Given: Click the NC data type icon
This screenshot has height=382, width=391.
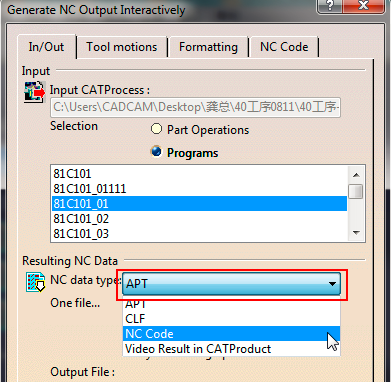Looking at the screenshot, I should point(36,282).
